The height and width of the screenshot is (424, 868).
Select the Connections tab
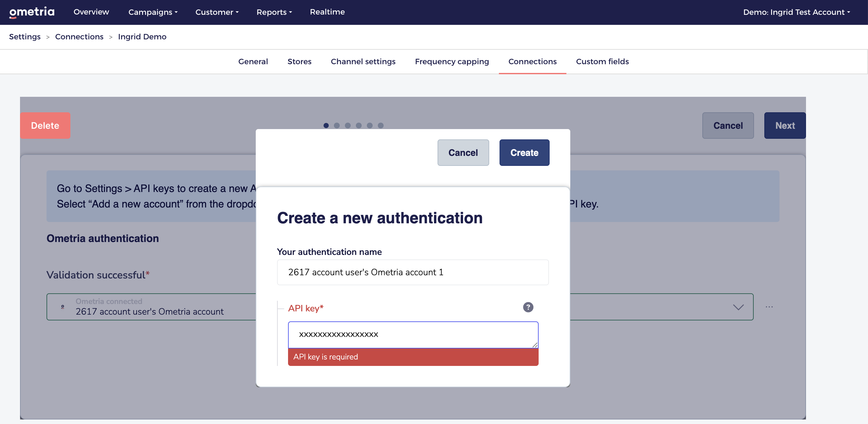[x=532, y=62]
